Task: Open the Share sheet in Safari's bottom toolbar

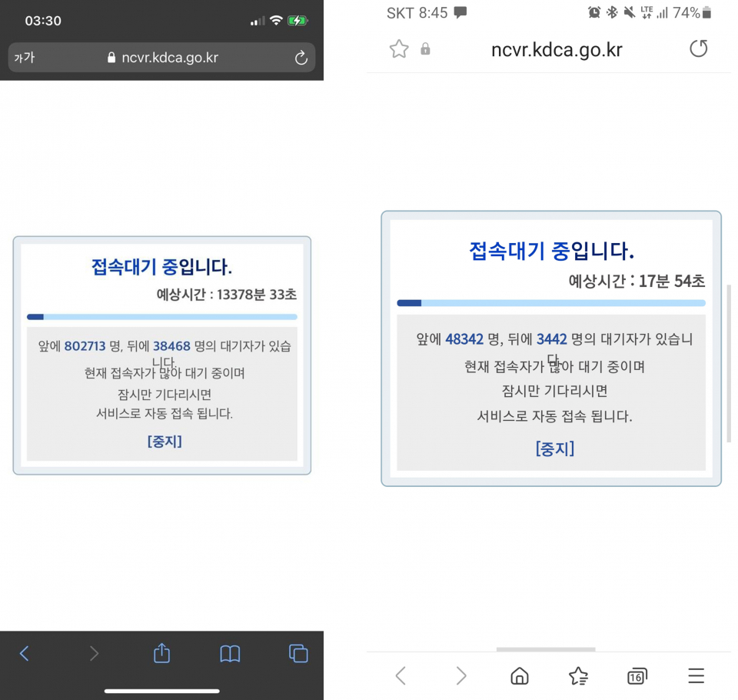Action: (x=161, y=653)
